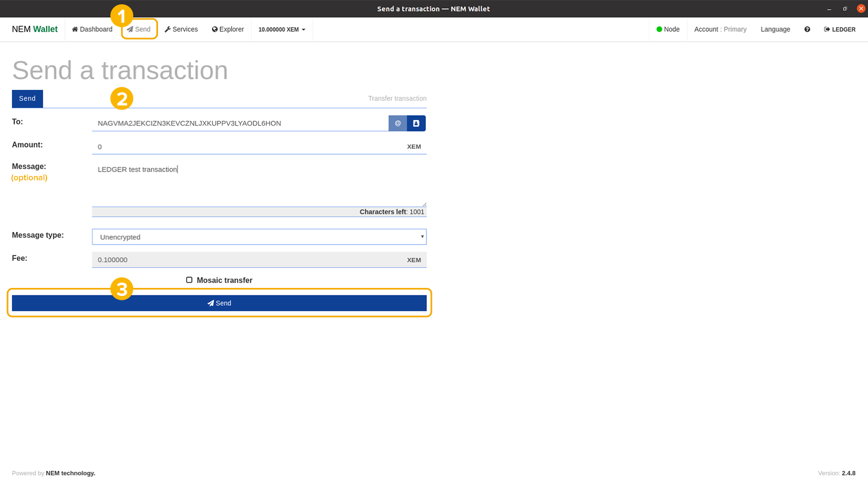Minimize the NEM Wallet window
868x487 pixels.
coord(829,9)
